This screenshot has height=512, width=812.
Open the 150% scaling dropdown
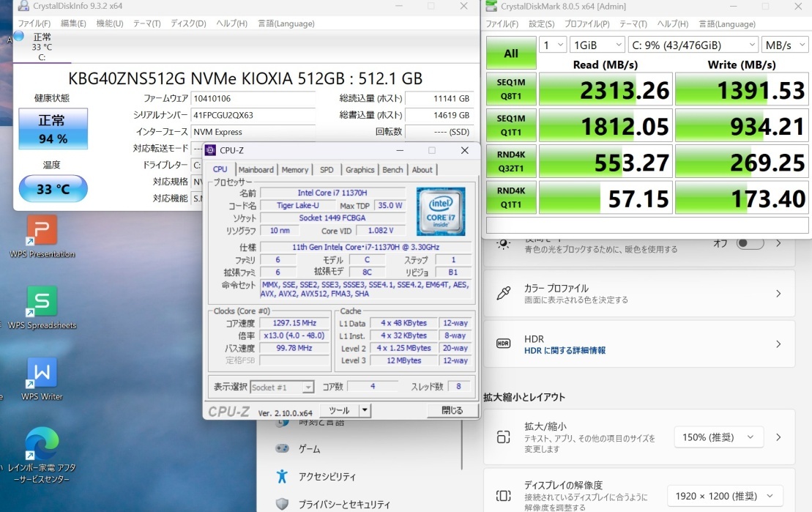point(718,437)
